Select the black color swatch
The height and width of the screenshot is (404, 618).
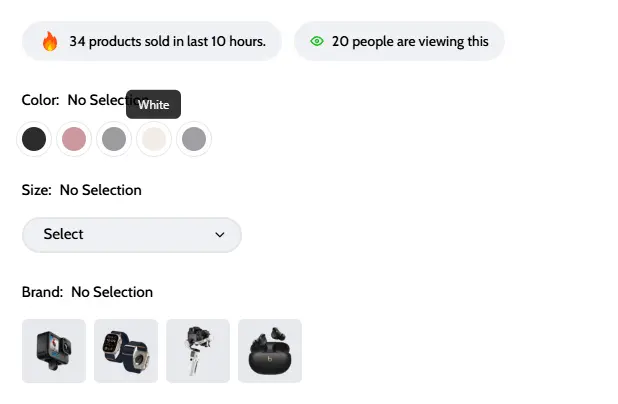[x=34, y=139]
